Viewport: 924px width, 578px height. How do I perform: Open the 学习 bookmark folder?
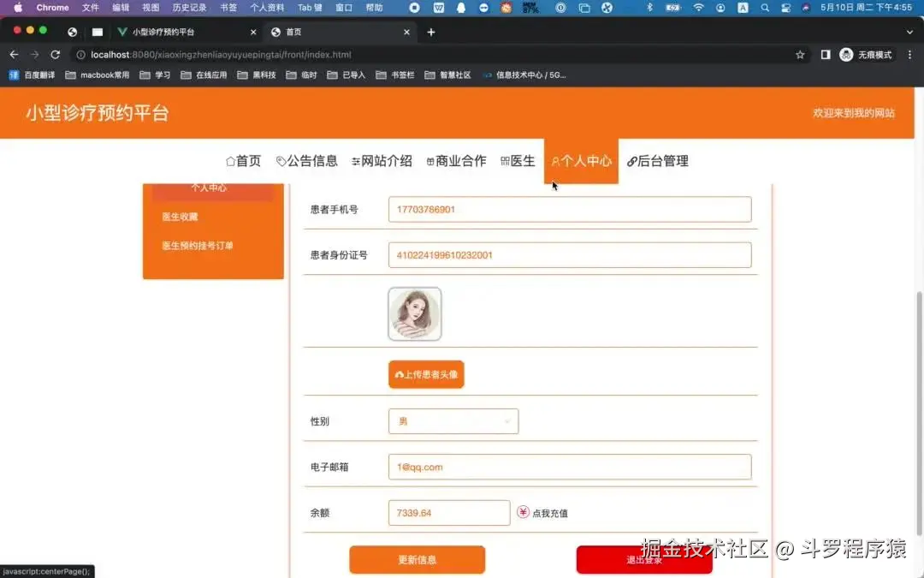[155, 75]
